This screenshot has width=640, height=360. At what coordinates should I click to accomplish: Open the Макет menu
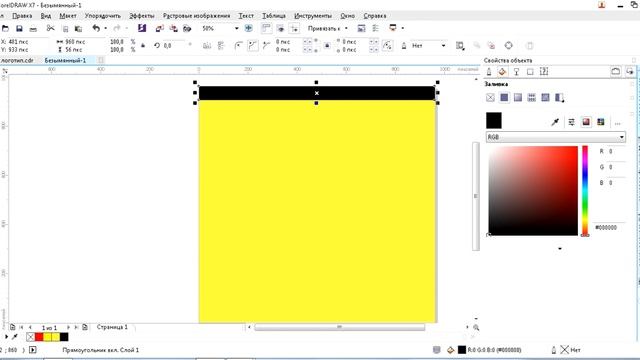coord(68,16)
